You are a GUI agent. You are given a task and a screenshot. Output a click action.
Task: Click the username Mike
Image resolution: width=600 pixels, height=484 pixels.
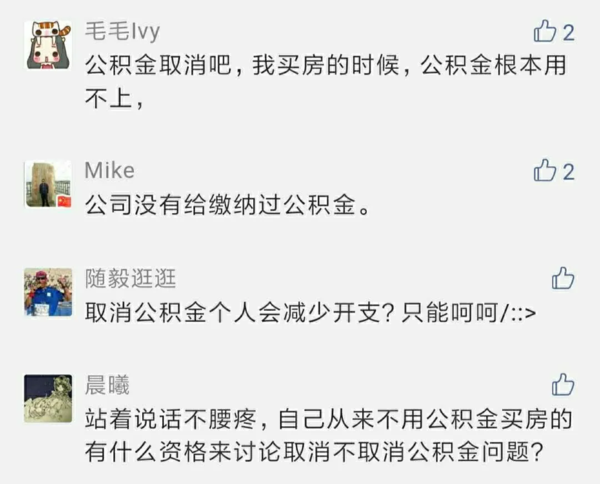109,170
